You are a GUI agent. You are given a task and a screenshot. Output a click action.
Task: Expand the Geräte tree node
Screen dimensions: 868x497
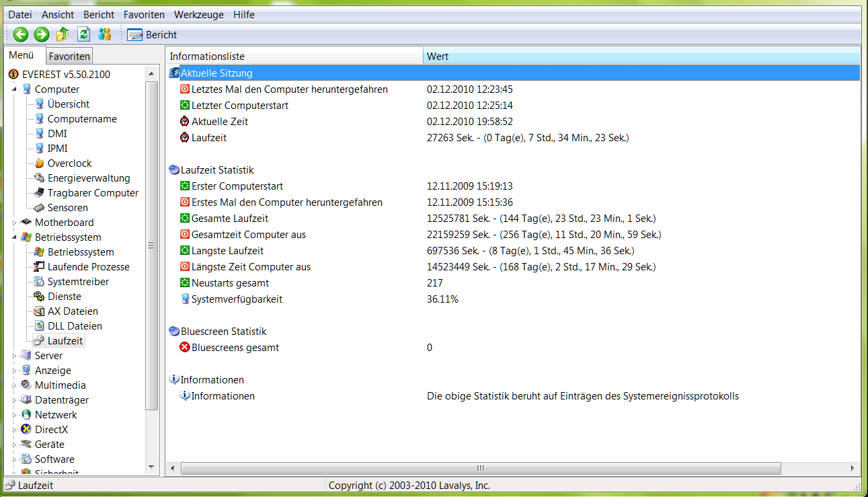pos(15,445)
